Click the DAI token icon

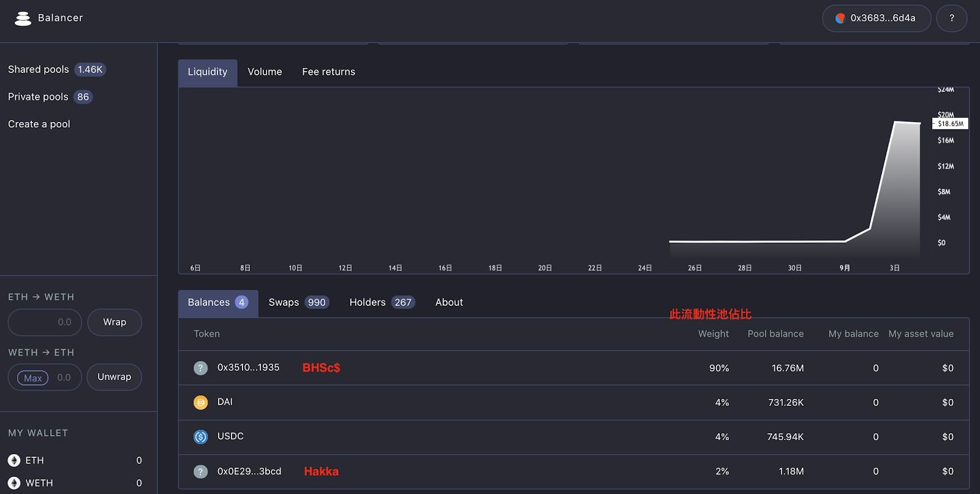click(x=200, y=402)
